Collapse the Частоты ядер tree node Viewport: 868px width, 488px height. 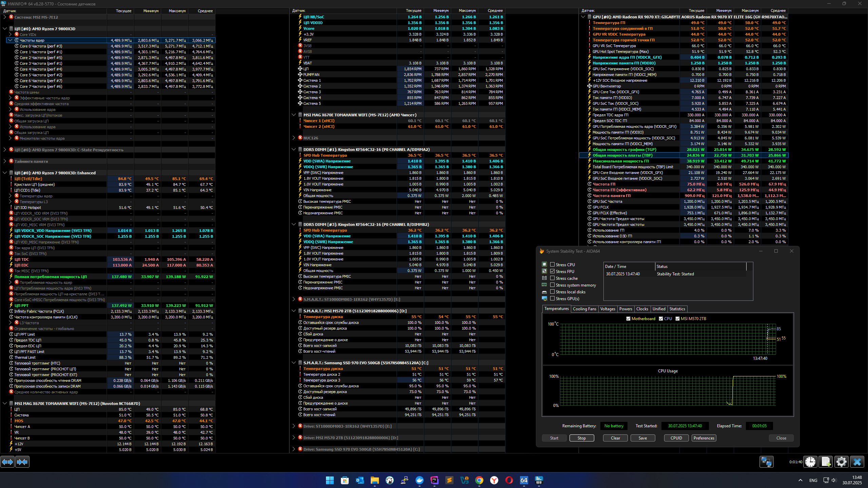[x=10, y=40]
